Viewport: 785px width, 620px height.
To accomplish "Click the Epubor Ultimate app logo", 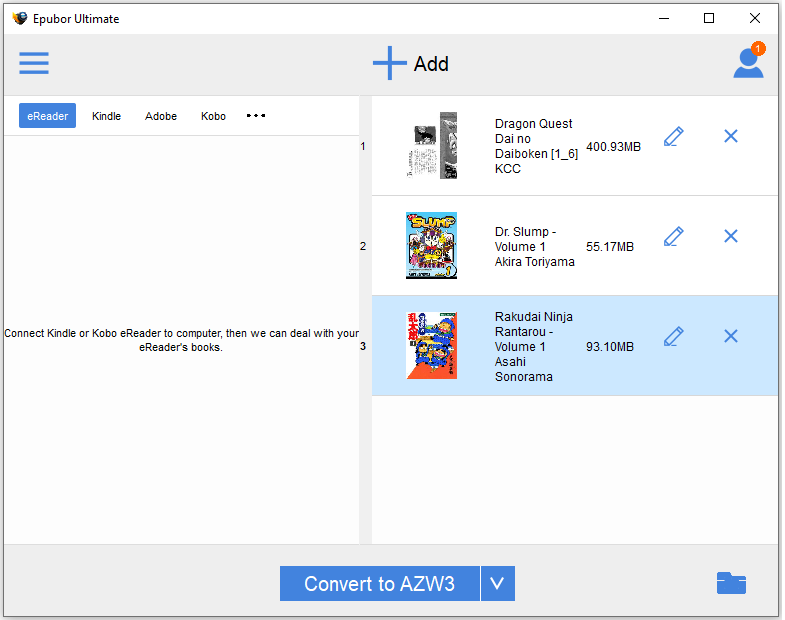I will (20, 19).
